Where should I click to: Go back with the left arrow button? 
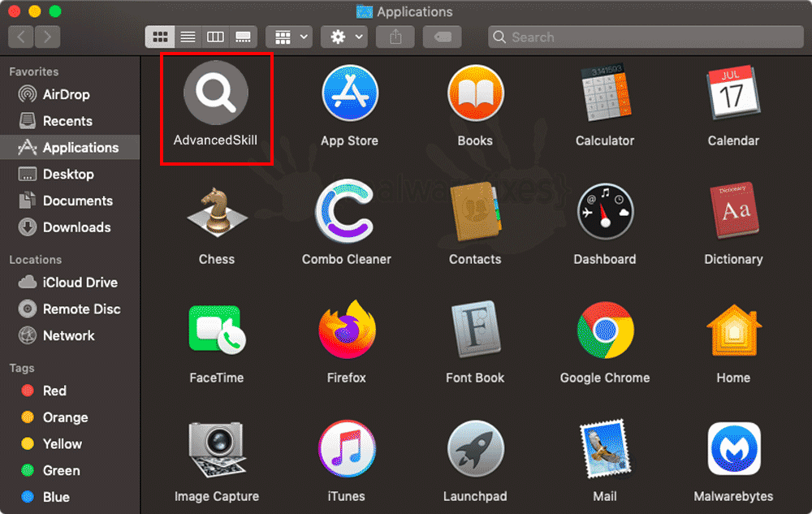pos(21,37)
